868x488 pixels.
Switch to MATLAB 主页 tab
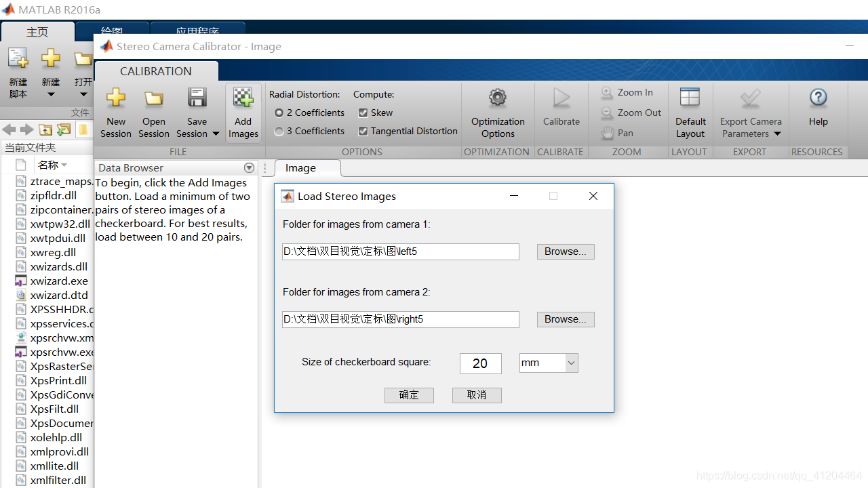[x=37, y=32]
